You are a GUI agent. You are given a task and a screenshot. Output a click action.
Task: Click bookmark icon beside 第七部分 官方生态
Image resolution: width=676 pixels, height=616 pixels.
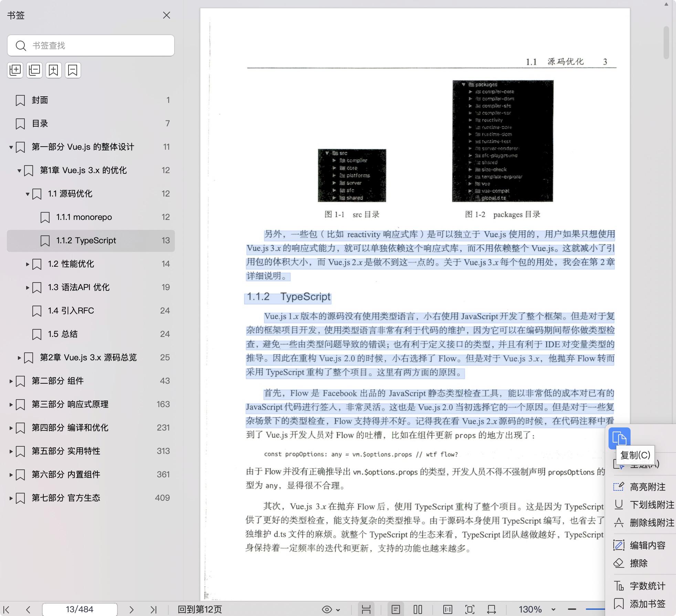(x=20, y=498)
